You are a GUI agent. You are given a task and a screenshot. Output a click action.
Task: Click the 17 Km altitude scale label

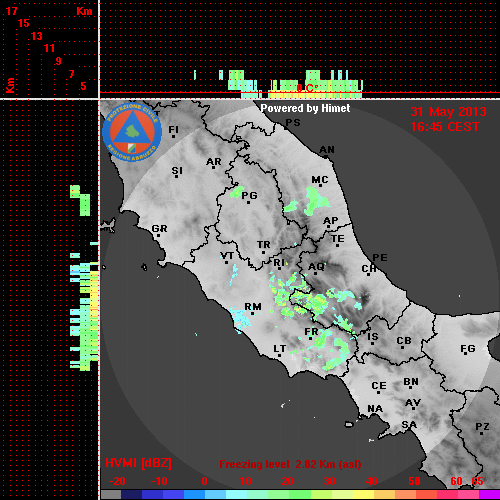point(11,11)
